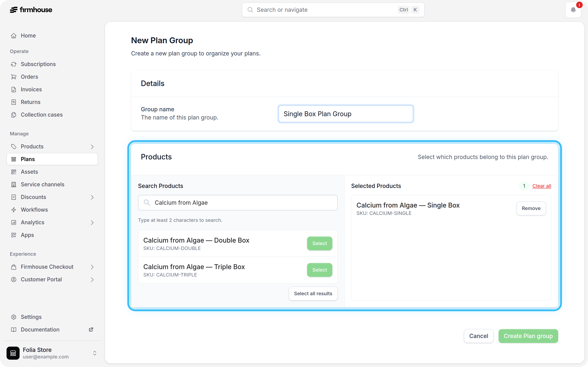Open Home via its house icon

click(x=14, y=36)
